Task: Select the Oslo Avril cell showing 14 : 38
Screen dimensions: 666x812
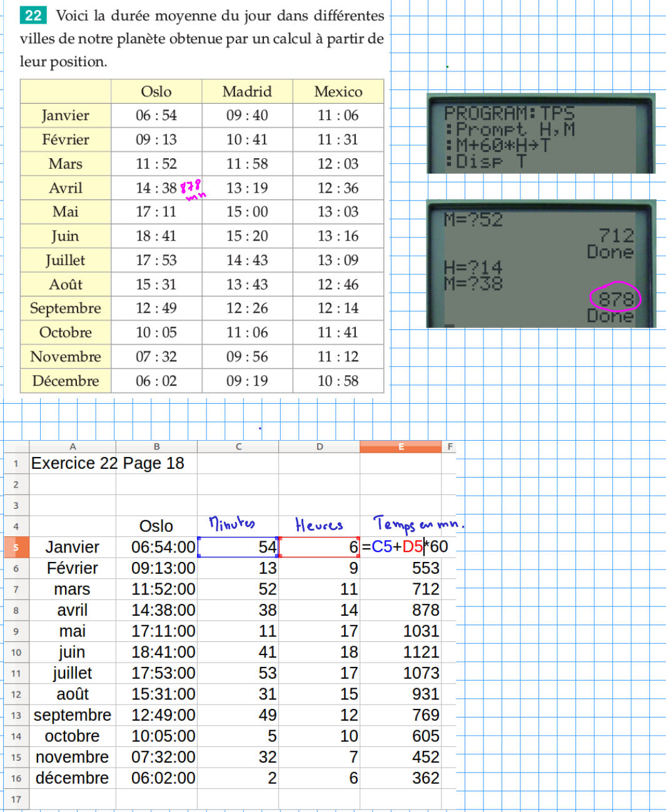Action: pyautogui.click(x=156, y=188)
